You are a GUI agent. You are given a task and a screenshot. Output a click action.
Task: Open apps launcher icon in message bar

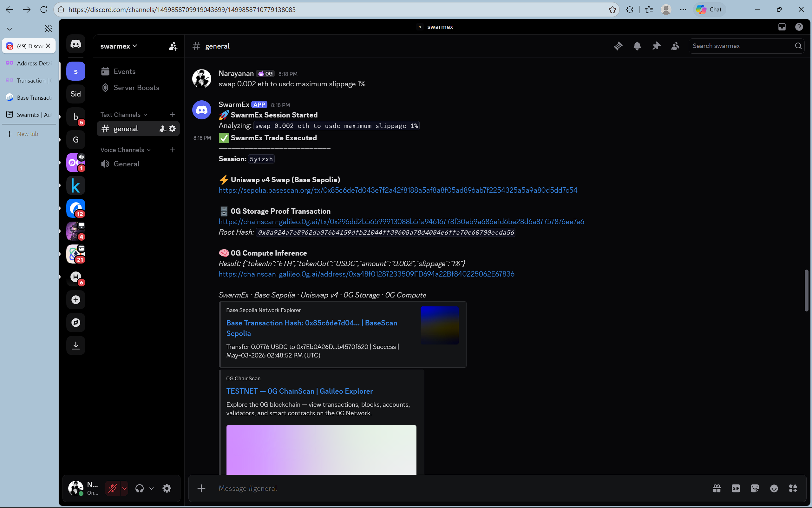point(793,488)
